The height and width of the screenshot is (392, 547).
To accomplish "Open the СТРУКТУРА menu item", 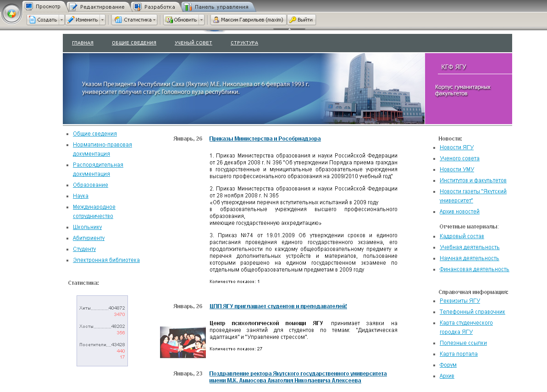I will click(244, 43).
